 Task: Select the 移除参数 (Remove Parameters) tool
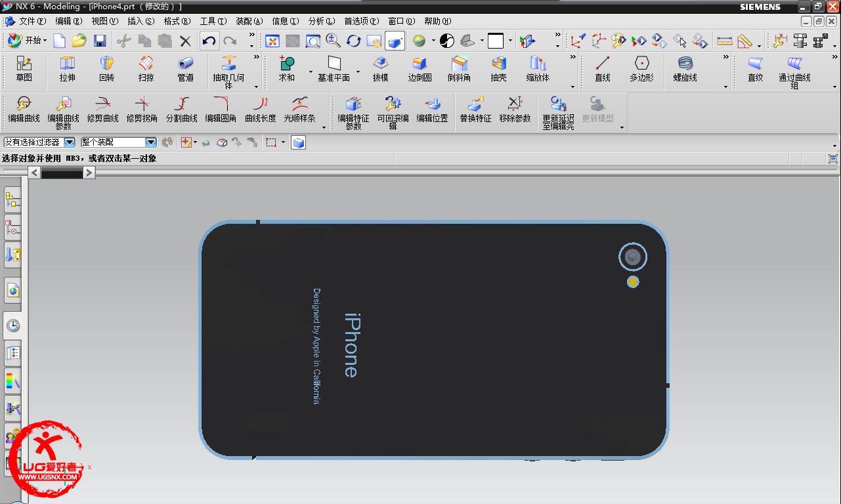pyautogui.click(x=515, y=110)
